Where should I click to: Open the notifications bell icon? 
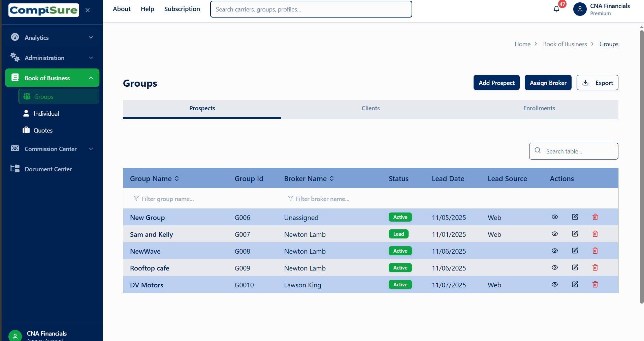556,9
